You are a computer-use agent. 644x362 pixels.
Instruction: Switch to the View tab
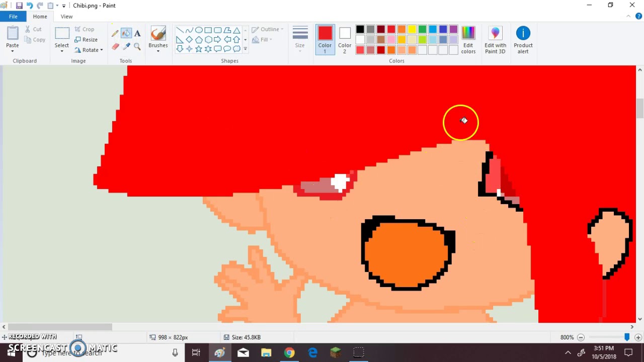tap(66, 17)
